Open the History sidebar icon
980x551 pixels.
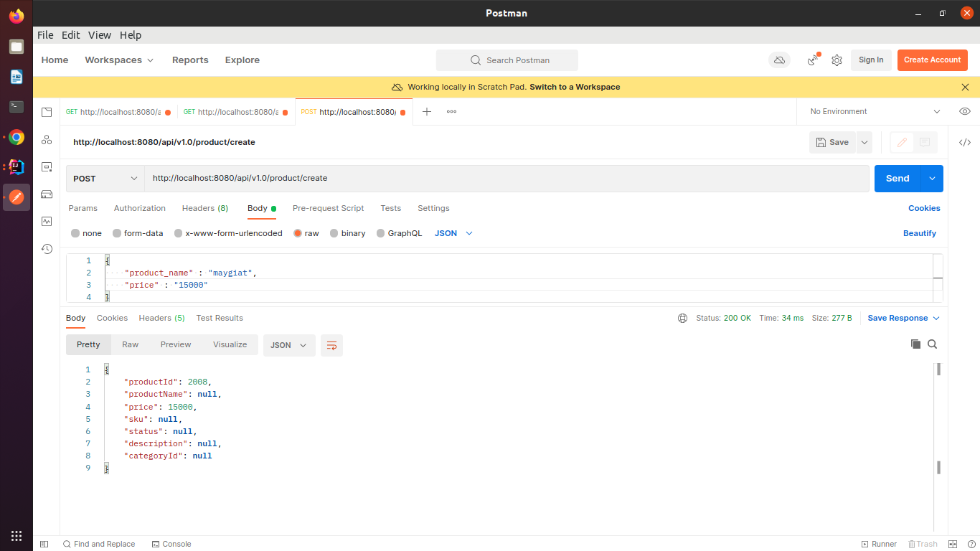(47, 248)
